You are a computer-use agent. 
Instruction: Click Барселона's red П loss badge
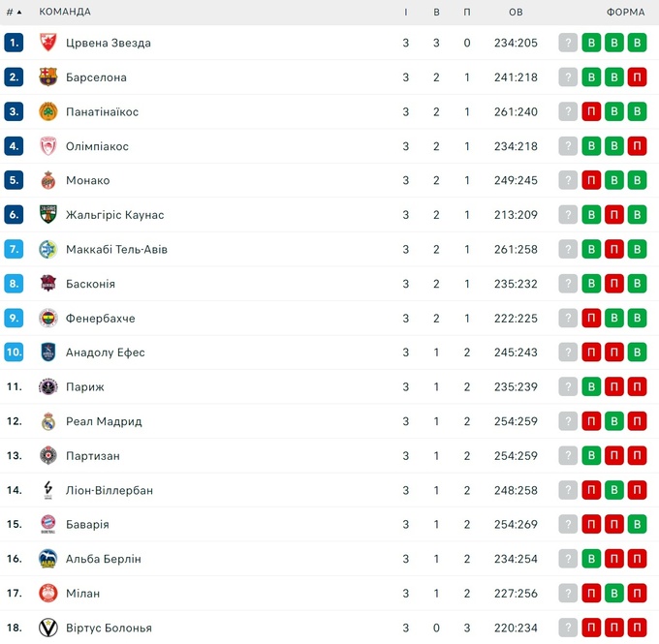coord(637,77)
